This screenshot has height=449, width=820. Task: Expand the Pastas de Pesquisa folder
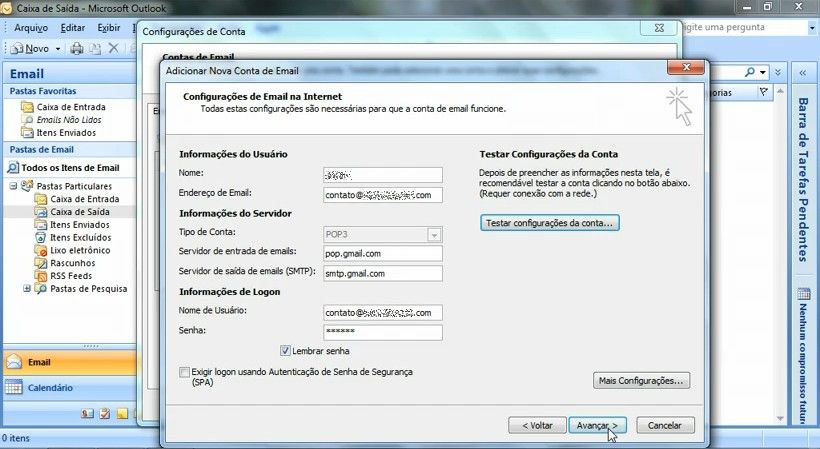[27, 289]
